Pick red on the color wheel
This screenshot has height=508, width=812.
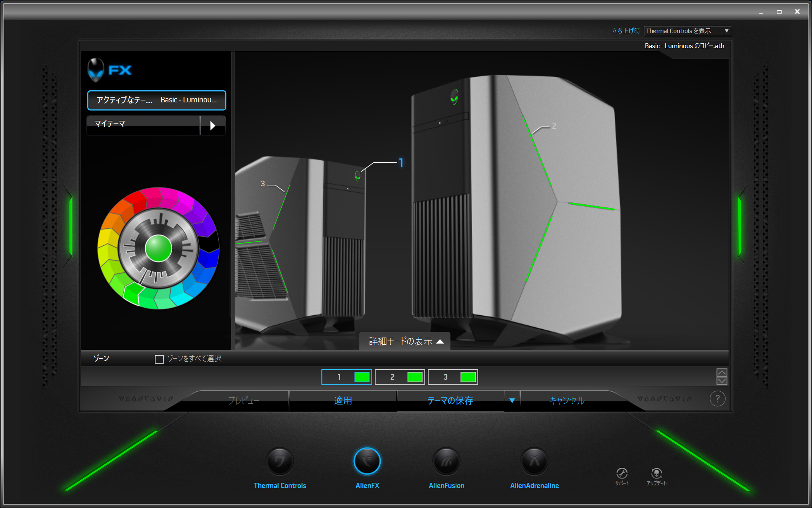point(137,199)
